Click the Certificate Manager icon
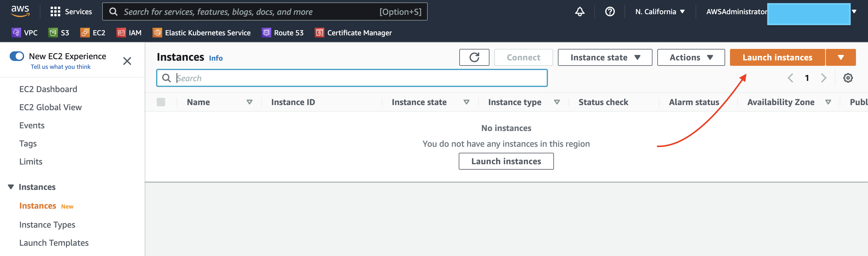 point(319,32)
